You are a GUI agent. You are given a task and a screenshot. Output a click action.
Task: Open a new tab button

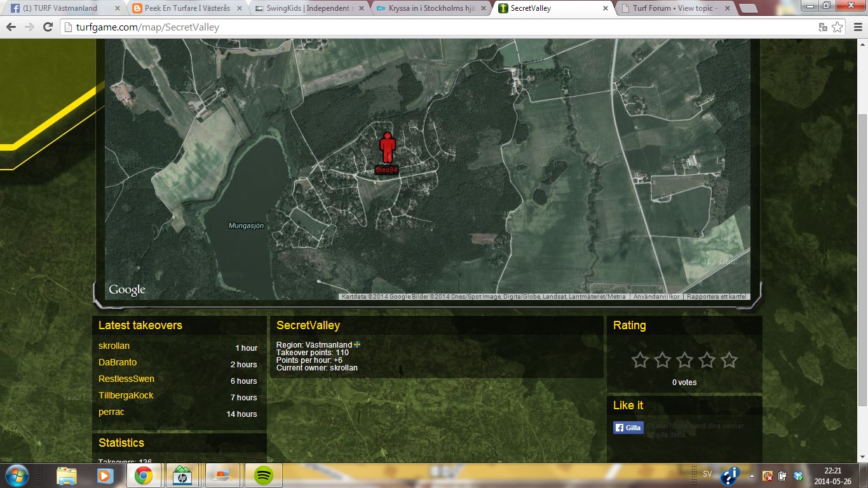point(748,8)
